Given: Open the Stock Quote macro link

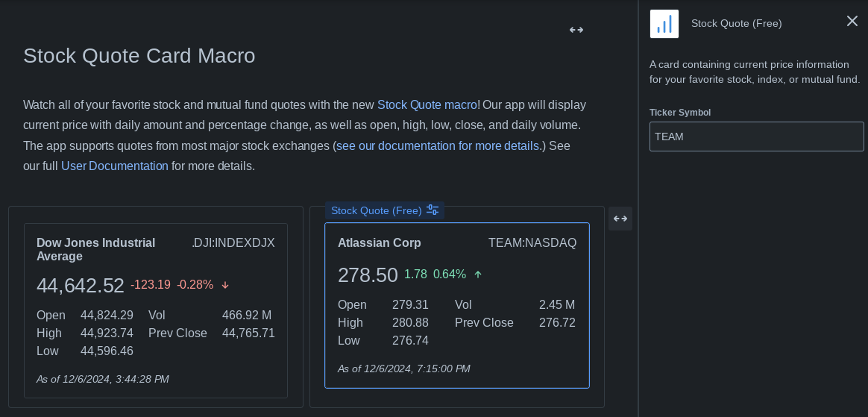Looking at the screenshot, I should (427, 104).
